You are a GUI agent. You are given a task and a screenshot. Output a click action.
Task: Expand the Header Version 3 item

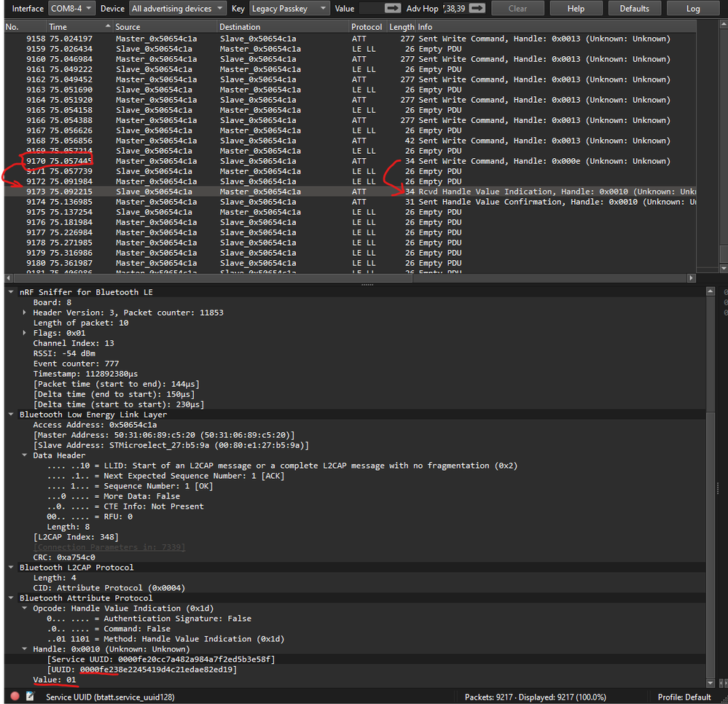[24, 312]
